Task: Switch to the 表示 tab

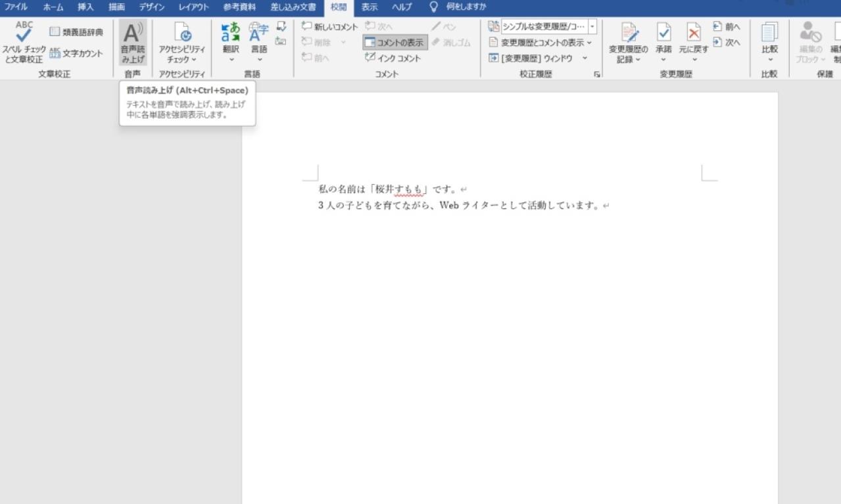Action: coord(370,7)
